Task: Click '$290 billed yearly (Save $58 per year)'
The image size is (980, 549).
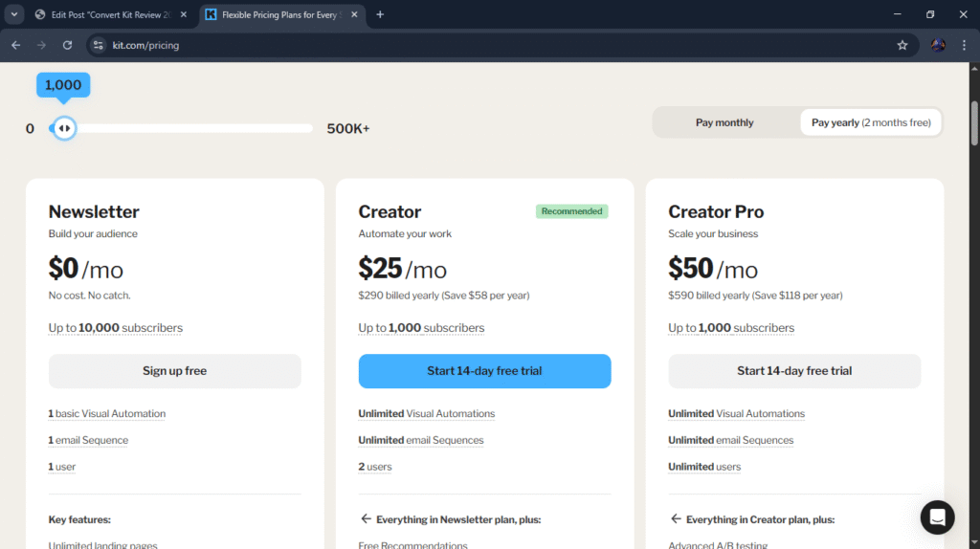Action: tap(444, 296)
